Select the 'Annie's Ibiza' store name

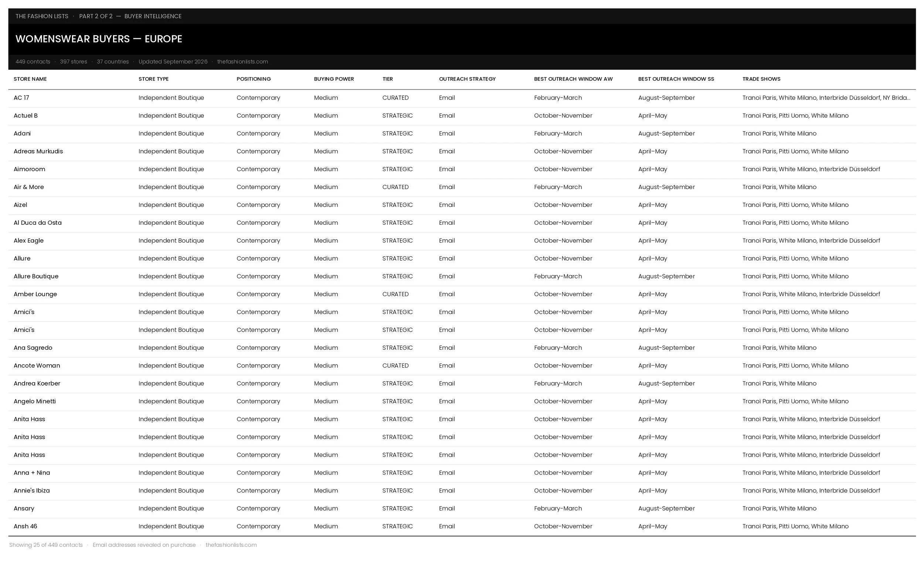point(31,491)
